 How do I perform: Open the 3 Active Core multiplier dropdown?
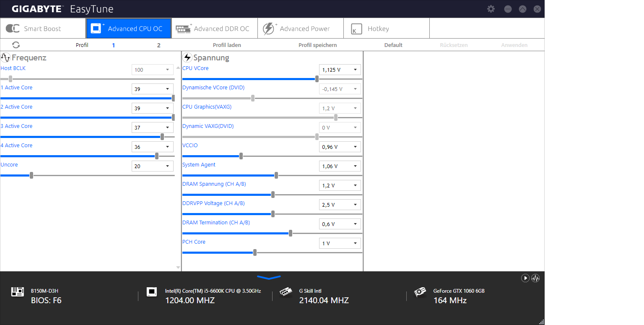[153, 127]
